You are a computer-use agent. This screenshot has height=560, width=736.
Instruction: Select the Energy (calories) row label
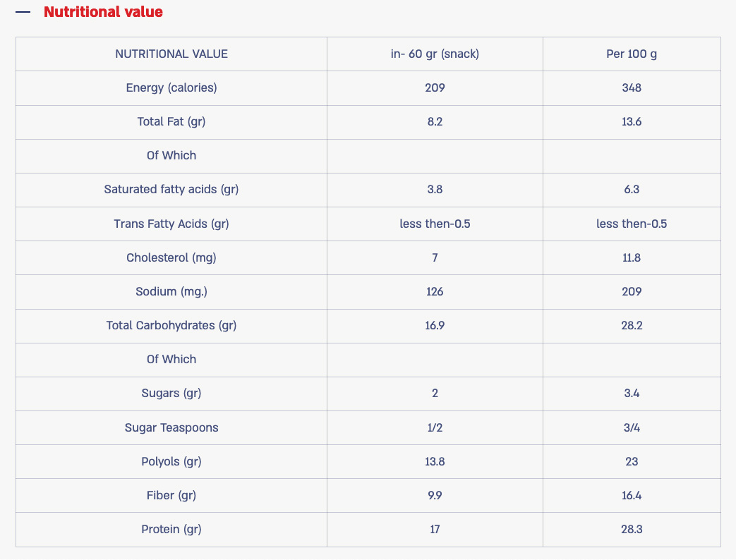(171, 87)
